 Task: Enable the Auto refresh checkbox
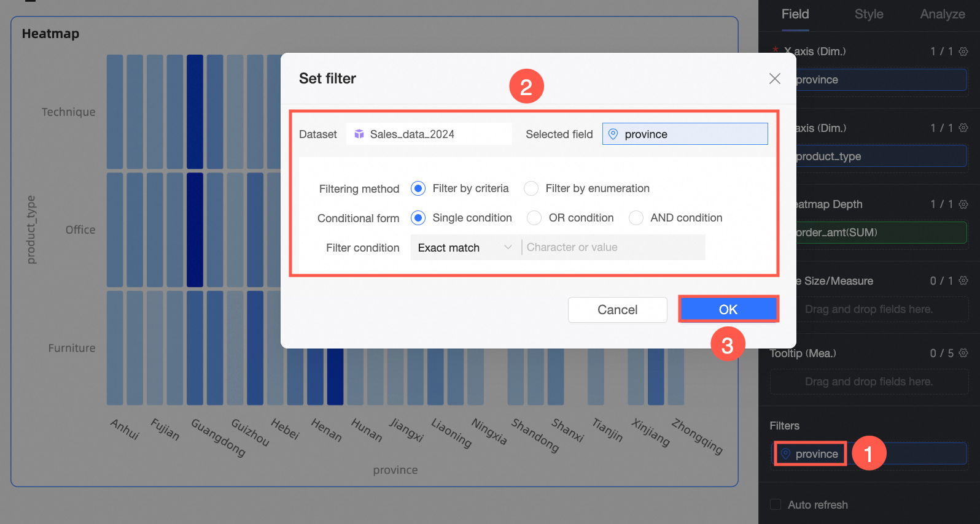tap(776, 504)
